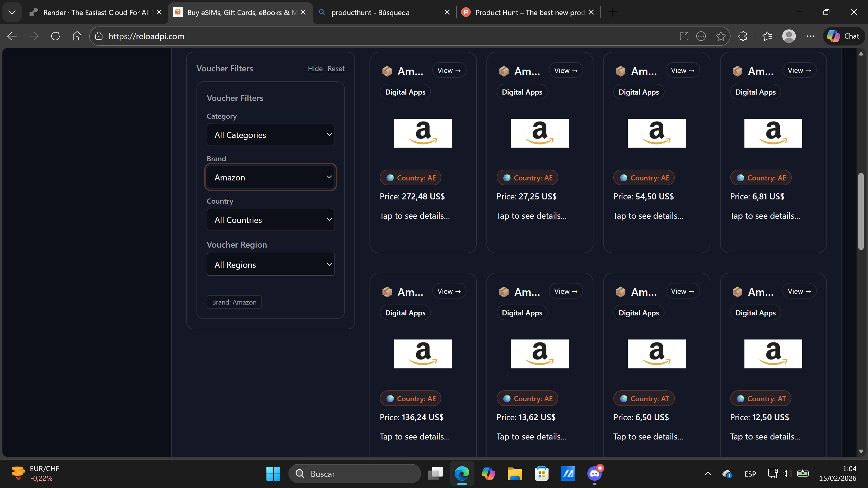Toggle the favorites star for this page

pyautogui.click(x=721, y=36)
